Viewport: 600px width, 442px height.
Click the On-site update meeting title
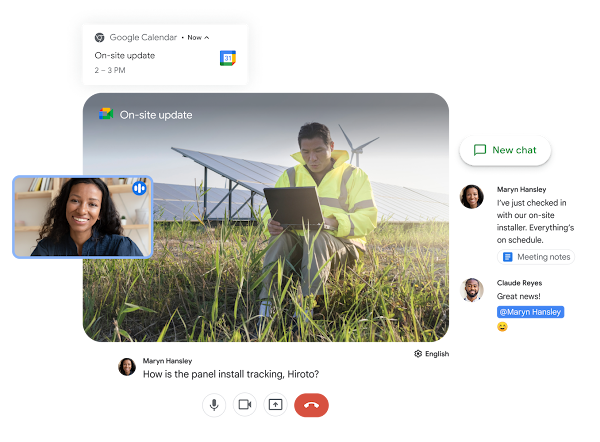coord(156,115)
